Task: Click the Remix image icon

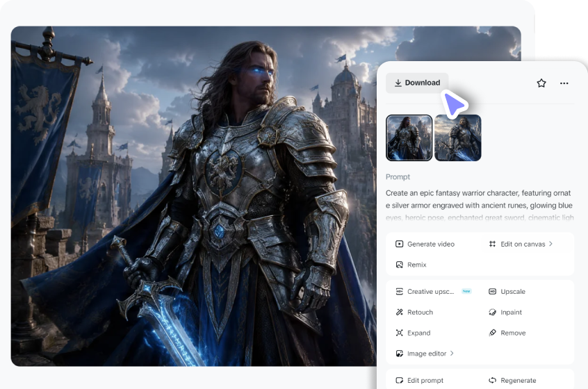Action: click(399, 265)
